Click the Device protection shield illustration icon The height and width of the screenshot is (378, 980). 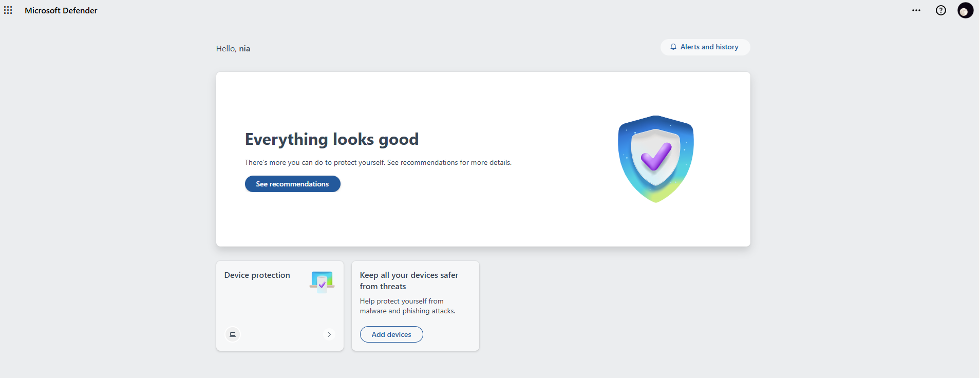coord(322,282)
